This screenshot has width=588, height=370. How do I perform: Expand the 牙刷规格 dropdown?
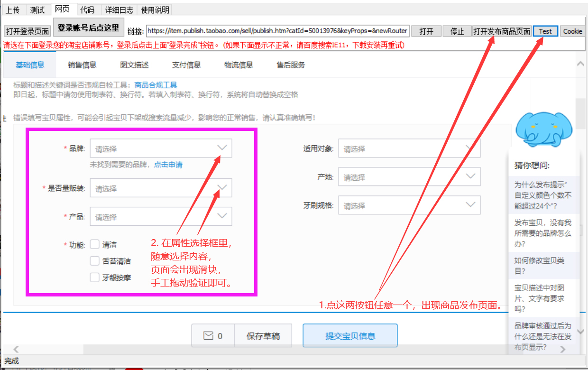[x=409, y=205]
